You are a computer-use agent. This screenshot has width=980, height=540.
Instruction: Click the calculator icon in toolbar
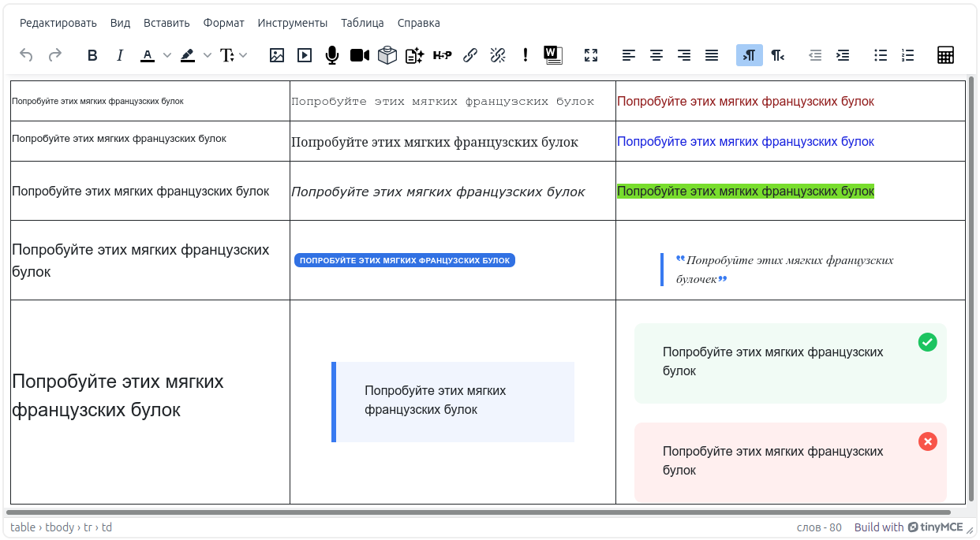click(x=945, y=55)
